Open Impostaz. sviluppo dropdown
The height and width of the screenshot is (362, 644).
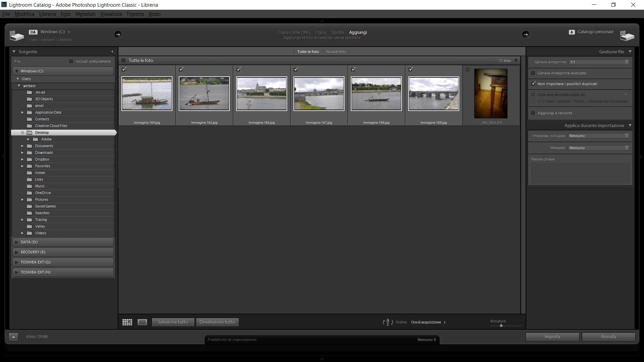click(598, 136)
